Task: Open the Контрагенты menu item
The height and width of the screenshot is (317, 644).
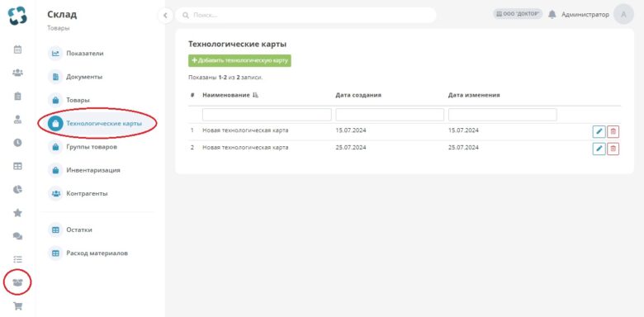Action: (x=87, y=193)
